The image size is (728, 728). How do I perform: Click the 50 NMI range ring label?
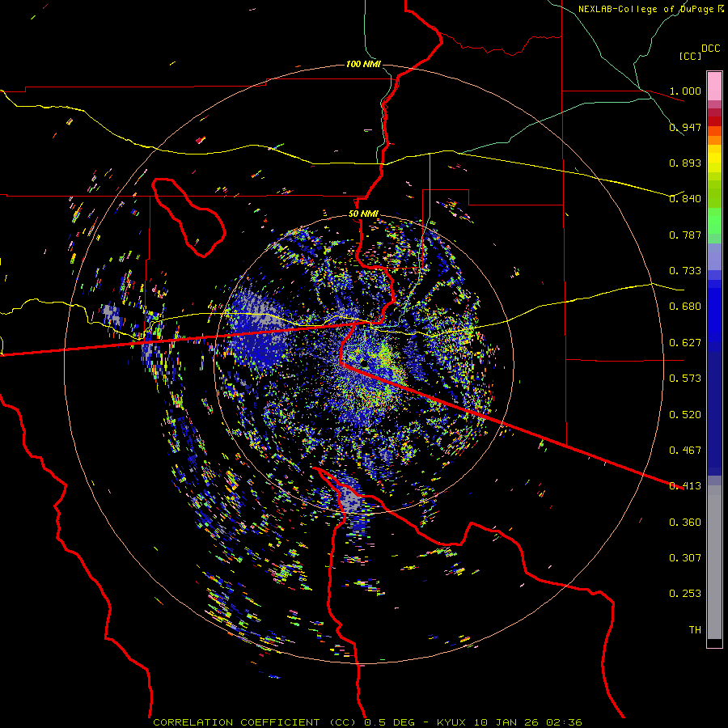point(363,214)
